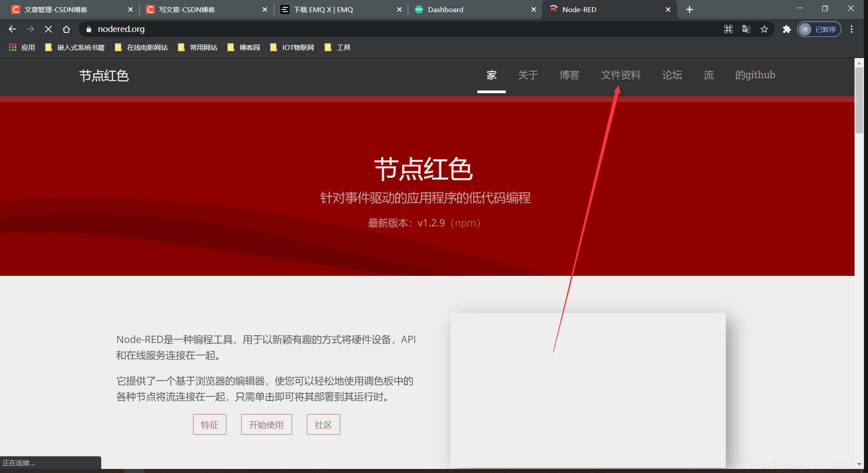Click the 社区 button
The width and height of the screenshot is (868, 473).
(324, 424)
